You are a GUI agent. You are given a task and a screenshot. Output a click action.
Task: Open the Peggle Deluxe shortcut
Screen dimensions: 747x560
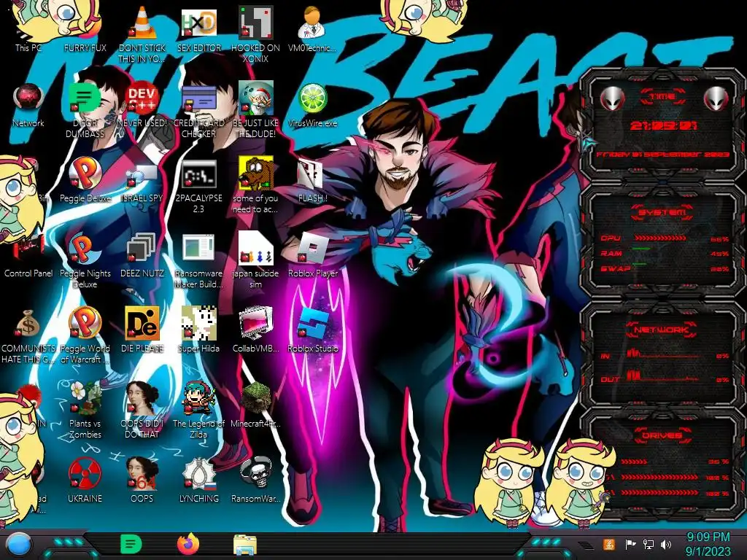(x=85, y=181)
